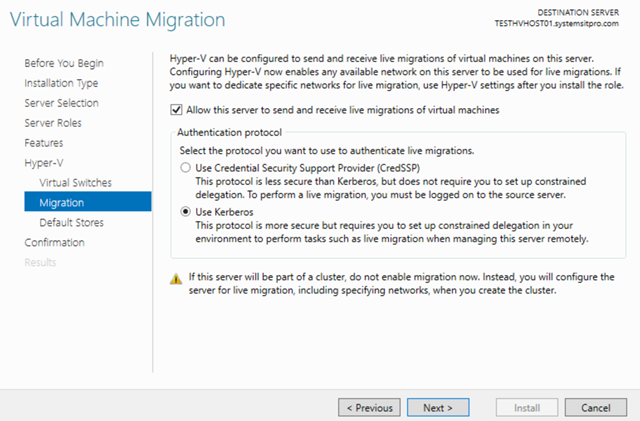Click 'Select the protocol you want to use' text
The width and height of the screenshot is (640, 421).
click(x=327, y=151)
